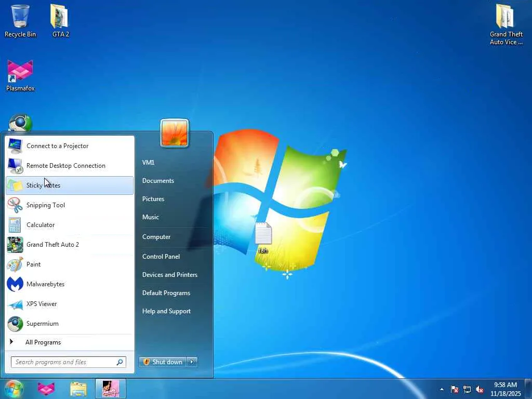Screen dimensions: 532x399
Task: Click the network tray icon
Action: click(x=467, y=389)
